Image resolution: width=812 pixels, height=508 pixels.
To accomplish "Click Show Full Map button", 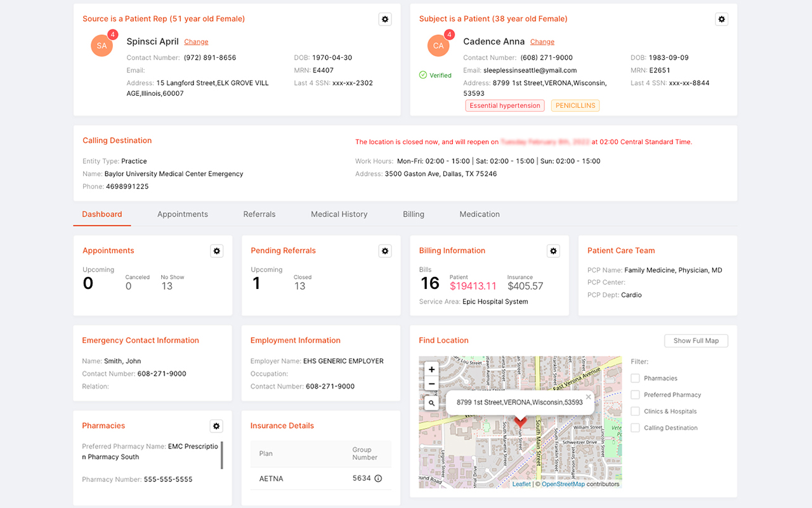I will coord(696,341).
